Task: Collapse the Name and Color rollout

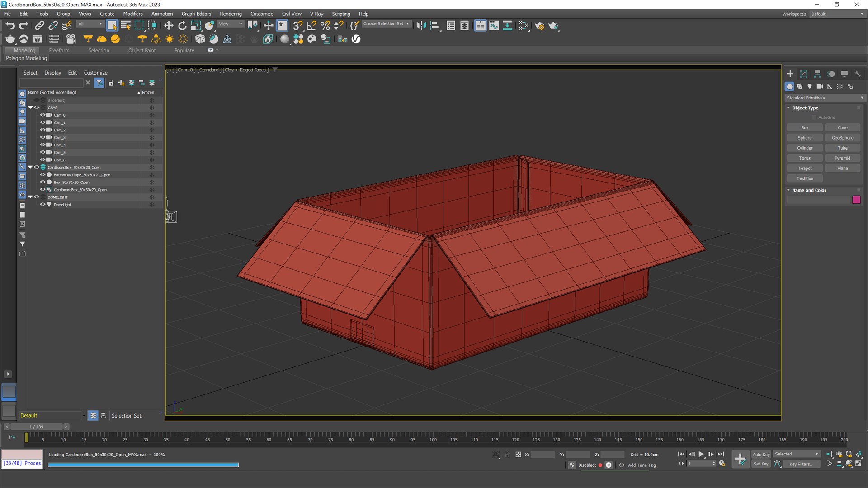Action: (788, 190)
